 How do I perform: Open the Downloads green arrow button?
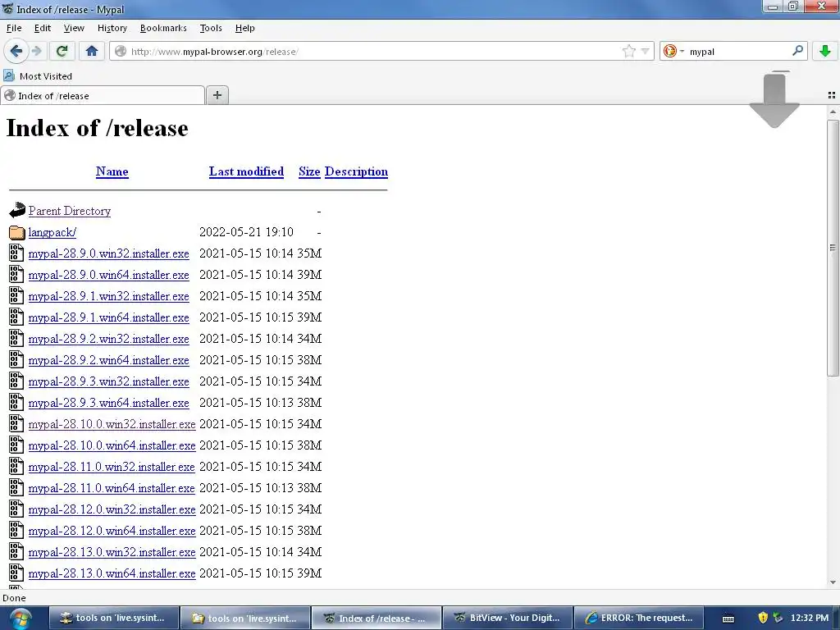click(825, 52)
